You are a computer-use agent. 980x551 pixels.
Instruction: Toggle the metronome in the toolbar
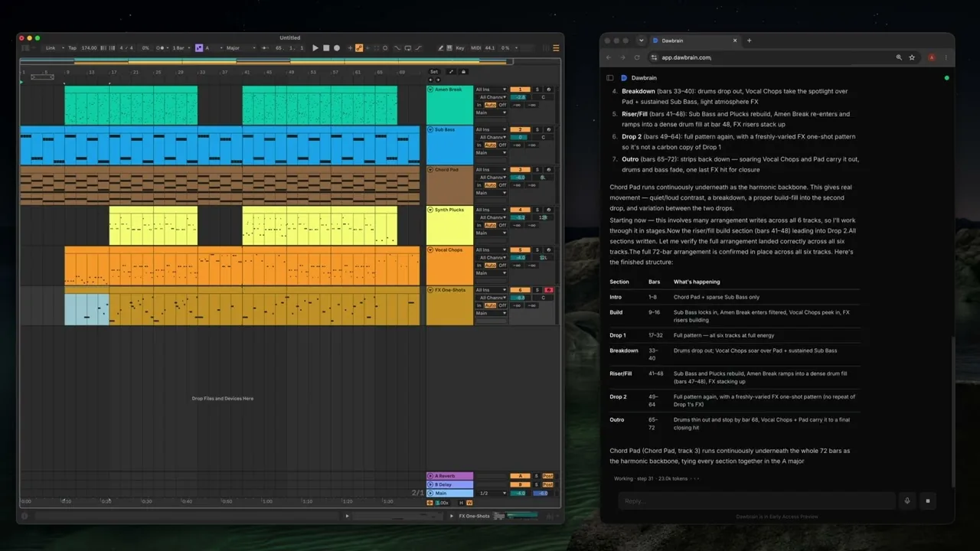[x=160, y=47]
